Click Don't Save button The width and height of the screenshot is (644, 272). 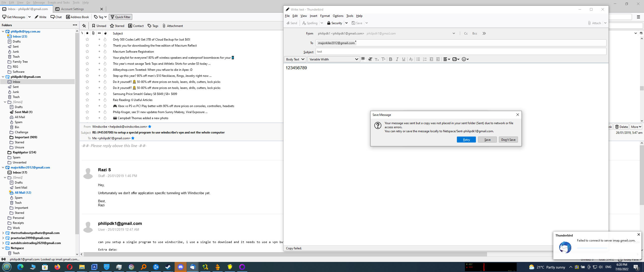point(508,140)
